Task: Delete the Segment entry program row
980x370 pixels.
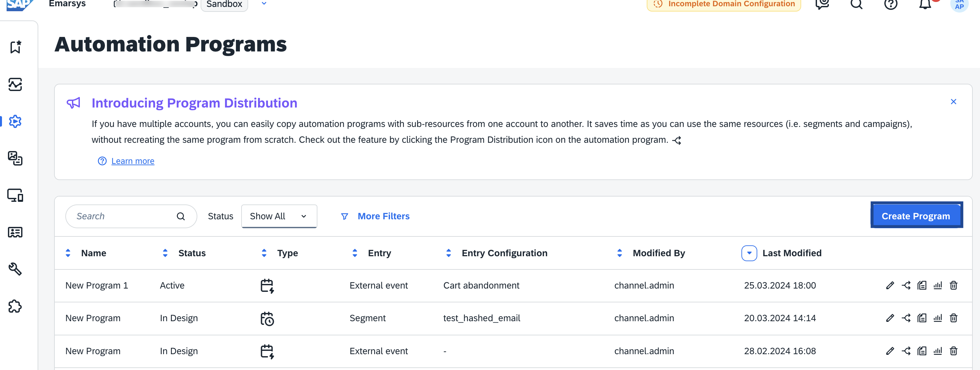Action: click(x=953, y=318)
